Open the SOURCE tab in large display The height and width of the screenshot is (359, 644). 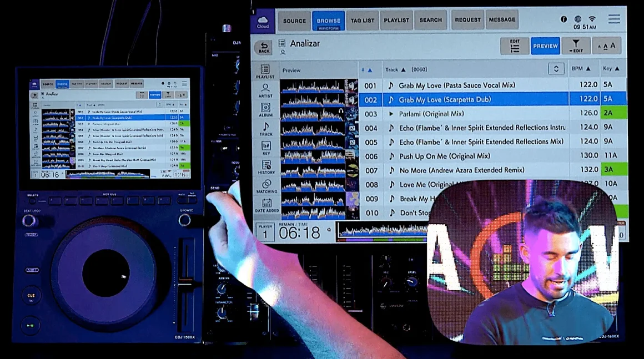click(294, 21)
